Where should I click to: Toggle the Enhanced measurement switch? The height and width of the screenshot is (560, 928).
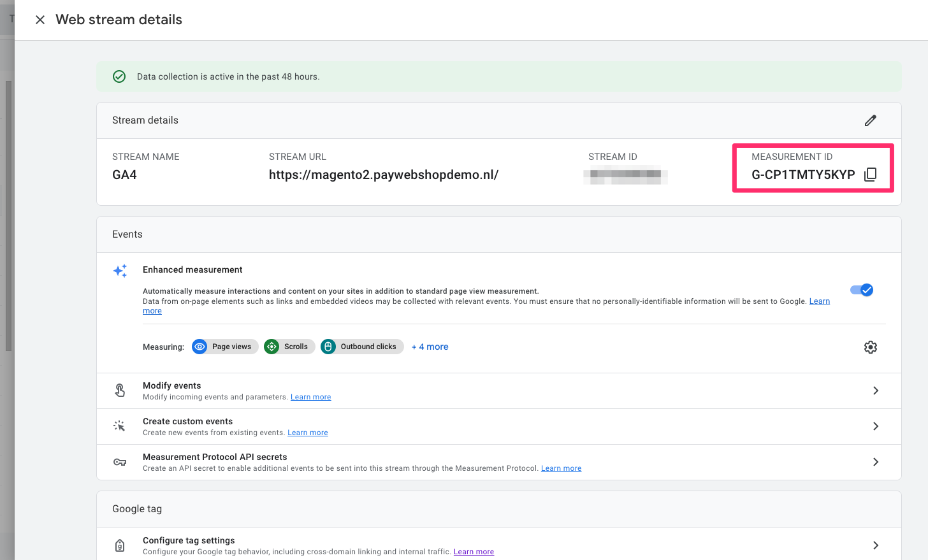tap(862, 290)
